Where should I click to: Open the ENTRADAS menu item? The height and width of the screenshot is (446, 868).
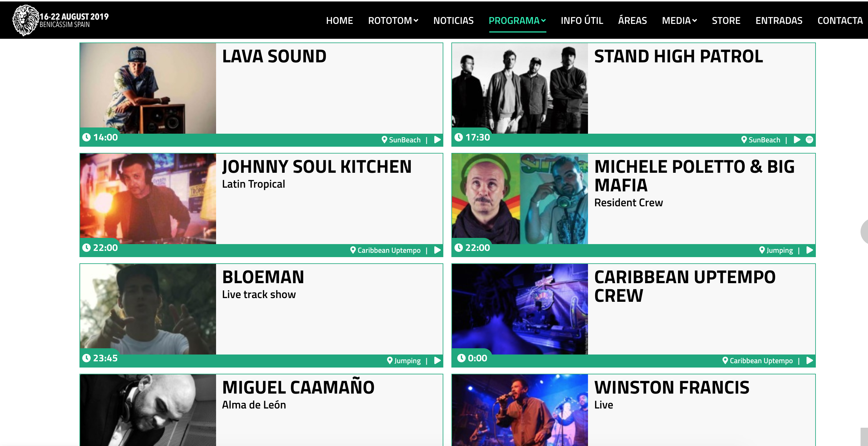coord(779,20)
